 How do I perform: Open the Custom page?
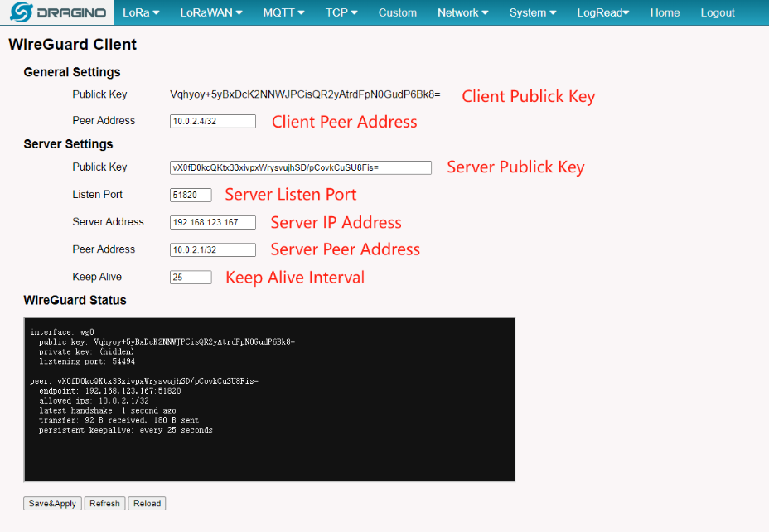(397, 12)
